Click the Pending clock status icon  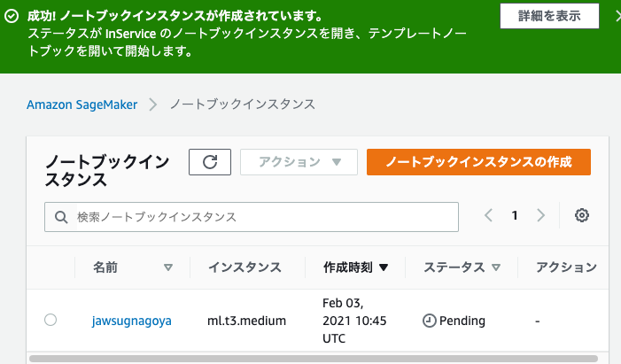430,321
